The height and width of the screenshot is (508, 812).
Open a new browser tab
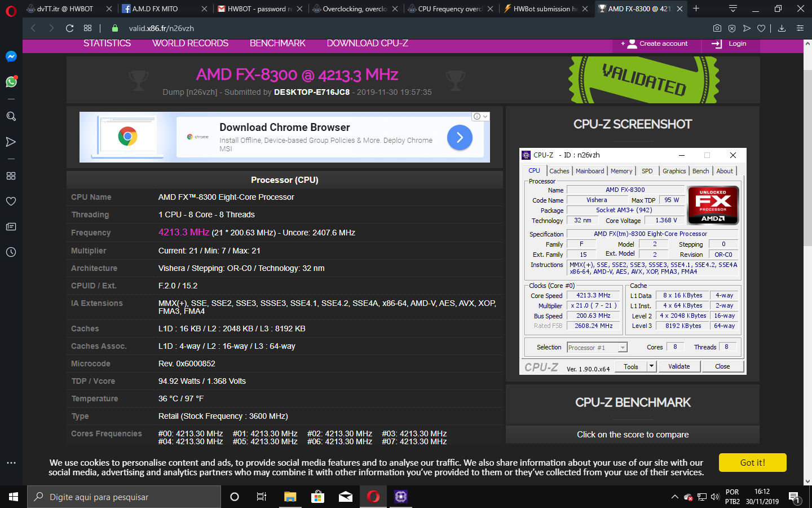(x=696, y=8)
